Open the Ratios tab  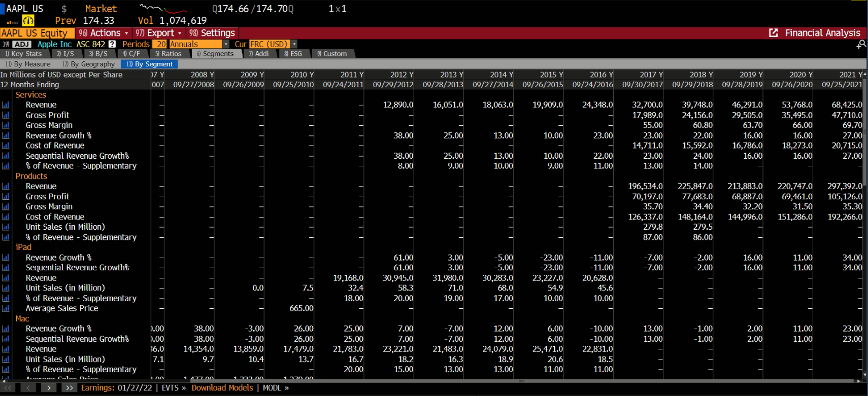[168, 53]
